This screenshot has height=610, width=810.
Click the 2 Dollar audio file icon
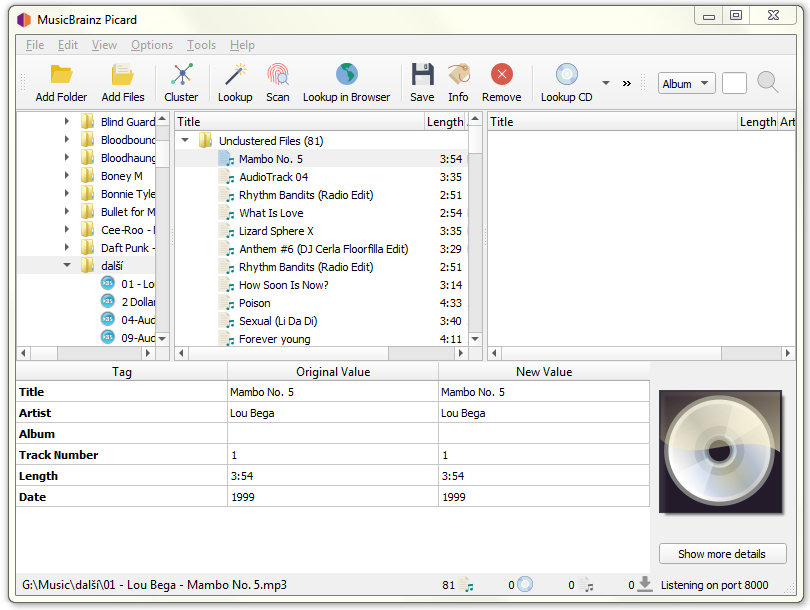click(107, 301)
